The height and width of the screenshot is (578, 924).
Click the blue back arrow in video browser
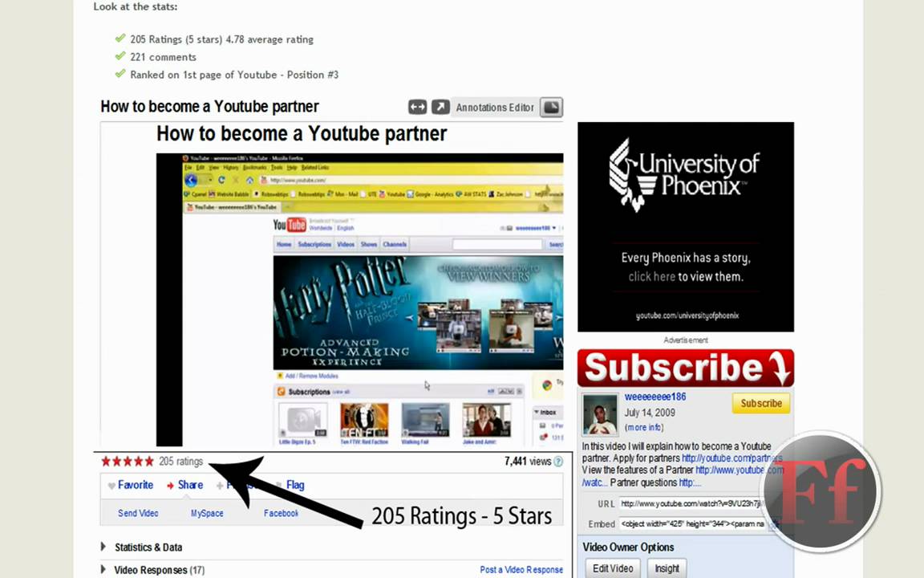(191, 180)
